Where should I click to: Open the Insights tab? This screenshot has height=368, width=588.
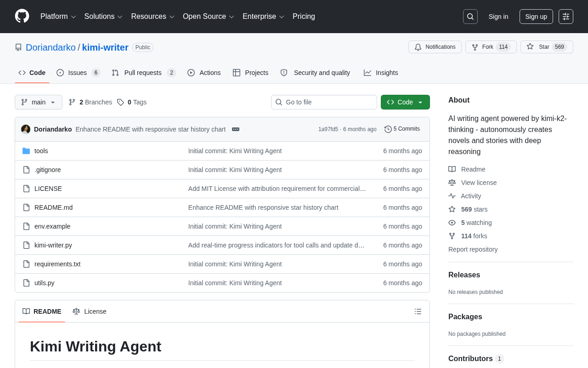pos(381,73)
